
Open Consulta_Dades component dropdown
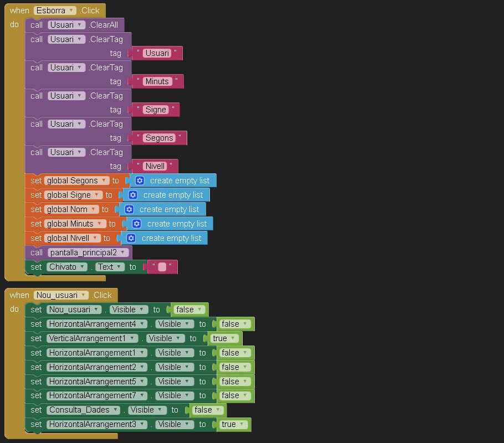(x=83, y=410)
